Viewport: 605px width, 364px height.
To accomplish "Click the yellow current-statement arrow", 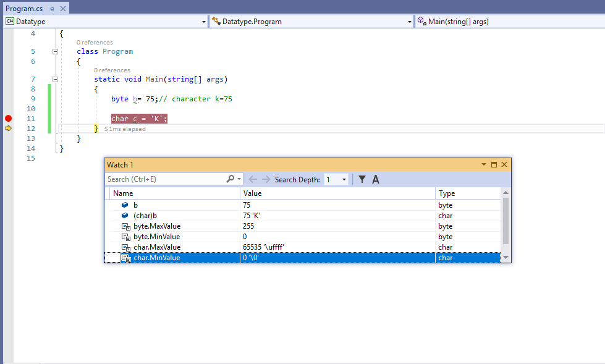I will coord(8,128).
